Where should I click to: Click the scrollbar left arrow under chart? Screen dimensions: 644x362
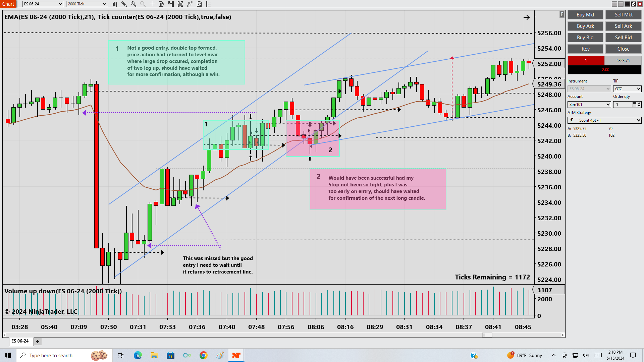(5, 335)
